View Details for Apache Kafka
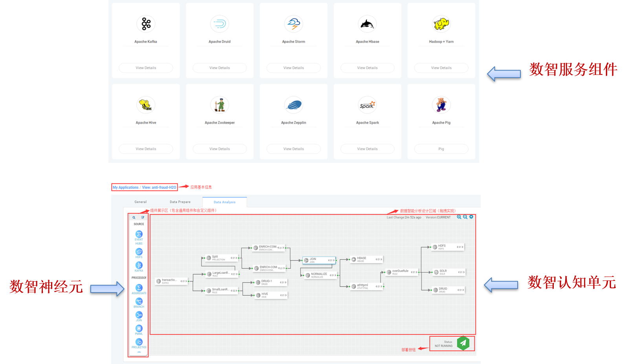Image resolution: width=628 pixels, height=364 pixels. pos(146,68)
